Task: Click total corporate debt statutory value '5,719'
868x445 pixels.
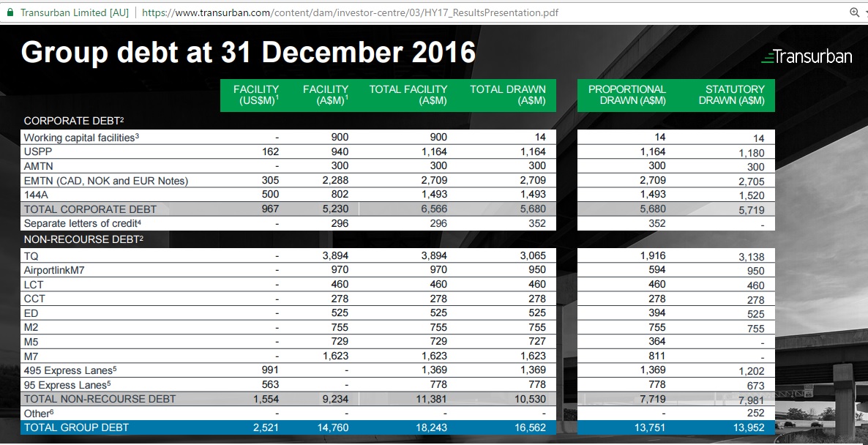Action: [x=752, y=210]
